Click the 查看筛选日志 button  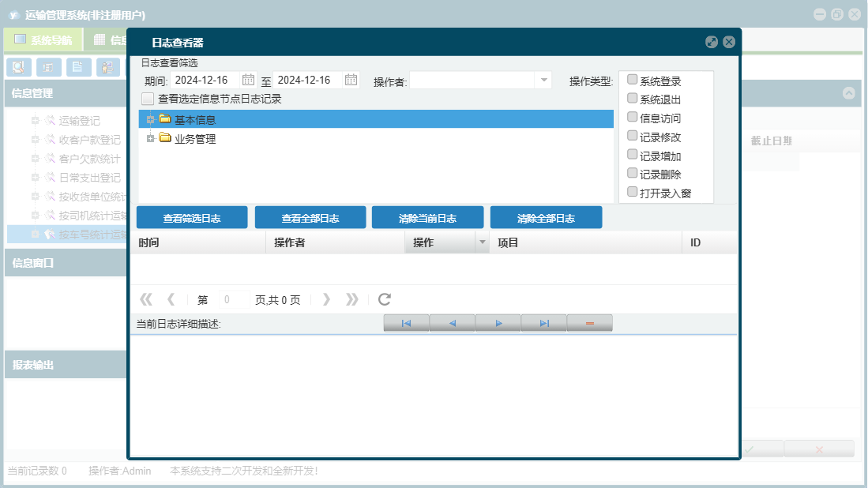192,217
